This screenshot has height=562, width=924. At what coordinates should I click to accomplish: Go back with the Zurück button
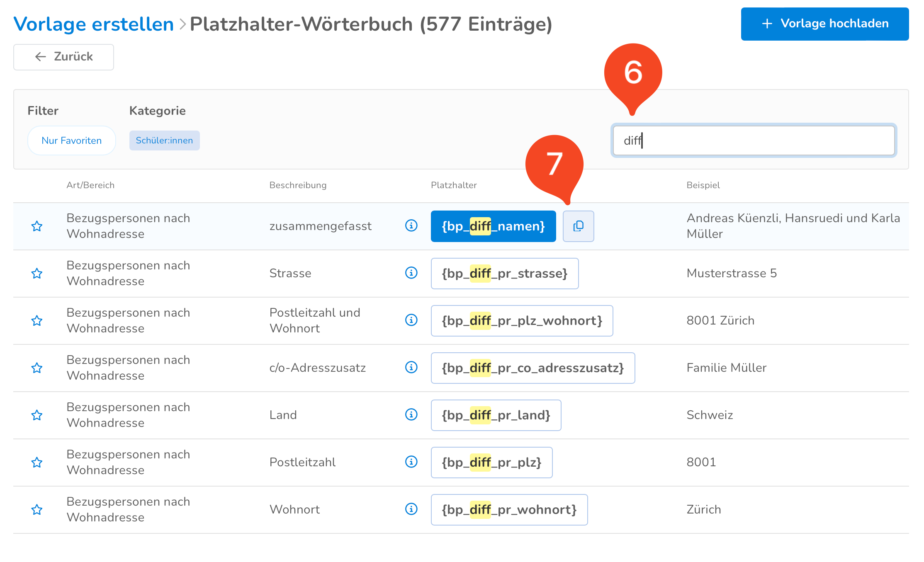pos(63,57)
